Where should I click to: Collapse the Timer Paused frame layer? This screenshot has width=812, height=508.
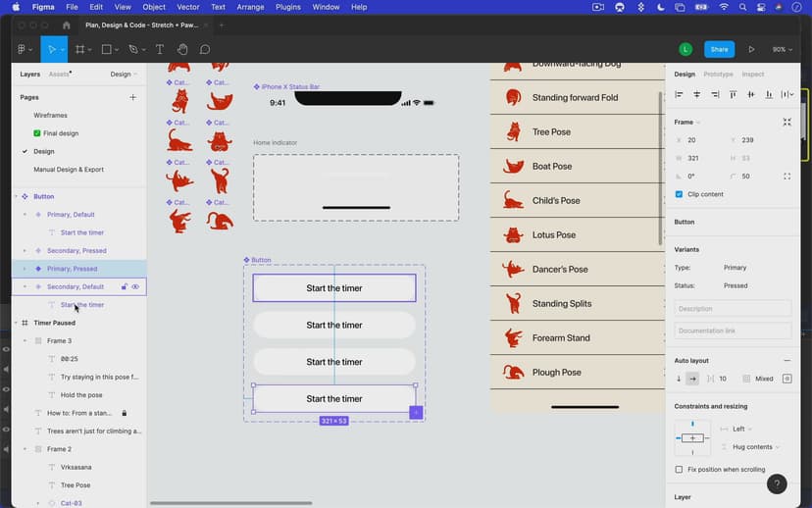(x=15, y=323)
